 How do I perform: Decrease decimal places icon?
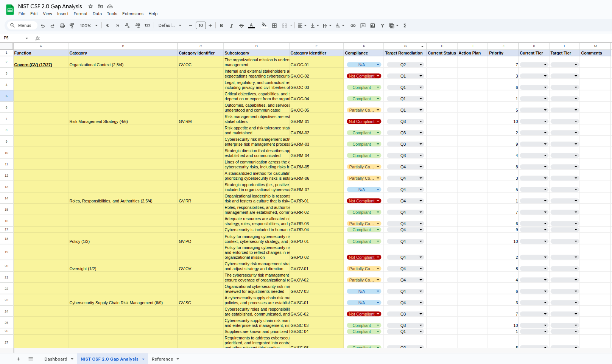[x=127, y=26]
